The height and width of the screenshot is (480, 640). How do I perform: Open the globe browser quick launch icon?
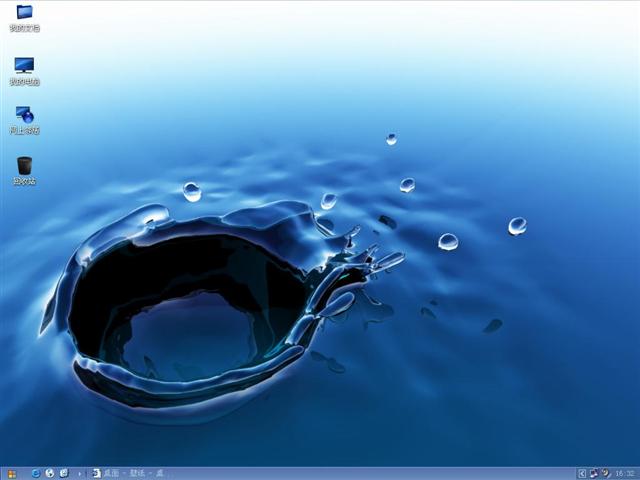(50, 473)
